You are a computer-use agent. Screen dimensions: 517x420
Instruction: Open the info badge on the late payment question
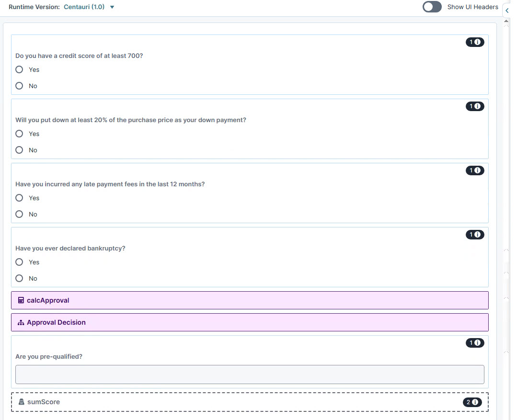point(475,170)
